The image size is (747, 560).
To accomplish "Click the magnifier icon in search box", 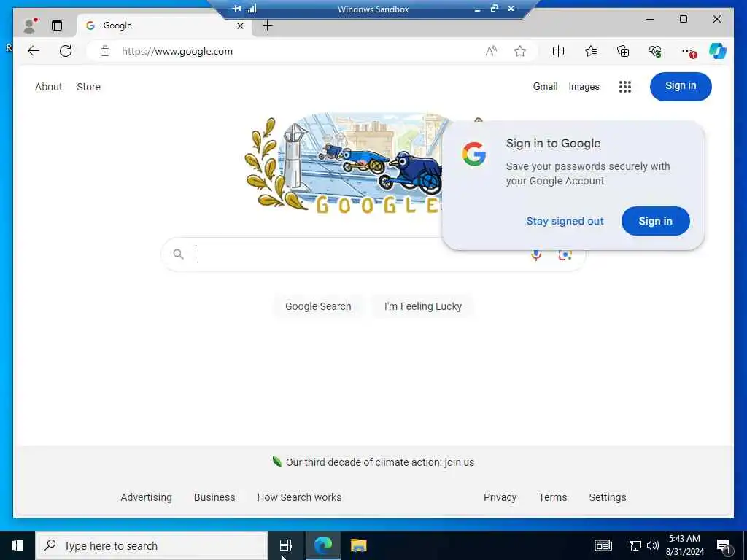I will click(178, 254).
